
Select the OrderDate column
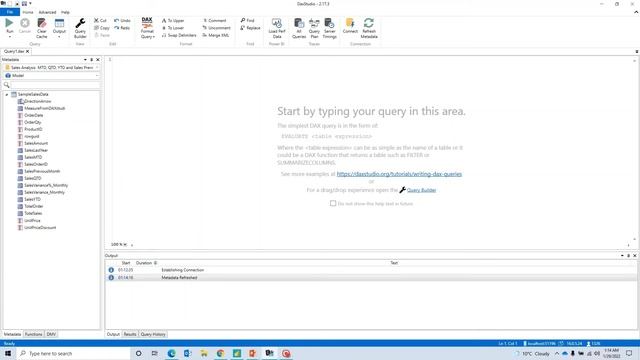click(33, 116)
